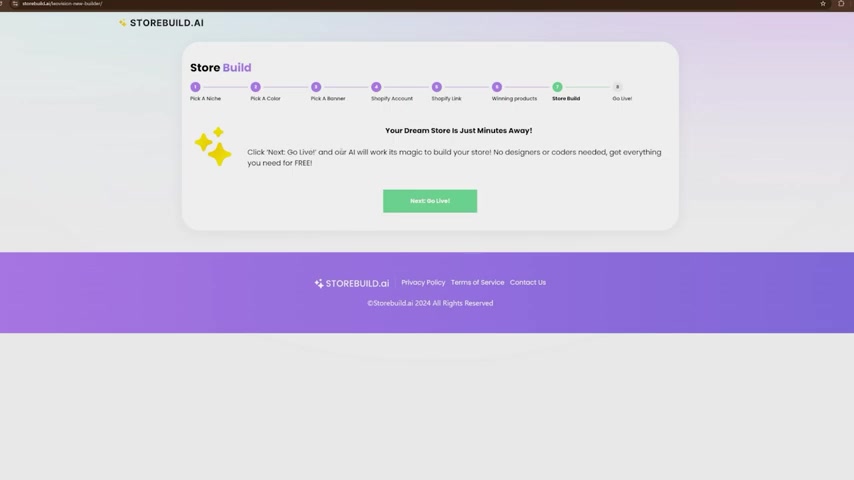Open the Privacy Policy link
This screenshot has height=480, width=854.
[x=423, y=282]
